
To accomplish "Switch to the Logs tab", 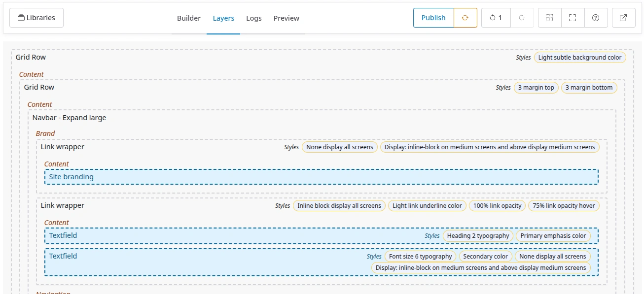I will (x=254, y=18).
